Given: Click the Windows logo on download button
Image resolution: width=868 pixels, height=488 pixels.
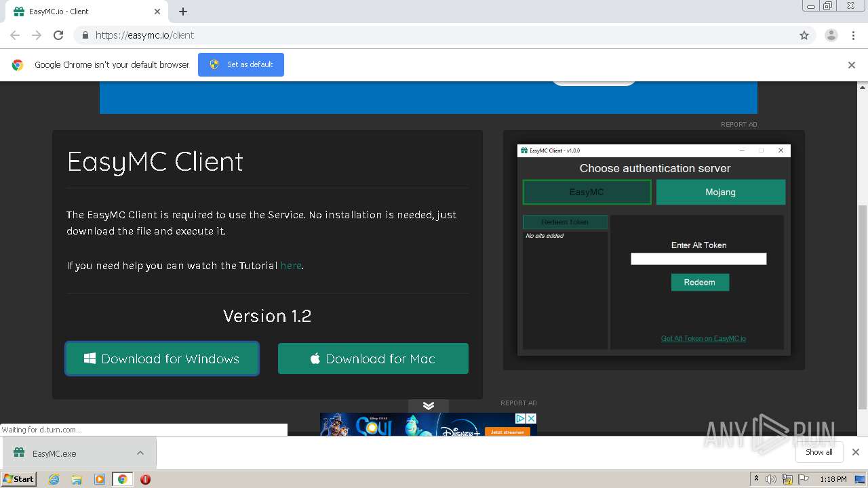Looking at the screenshot, I should tap(90, 359).
